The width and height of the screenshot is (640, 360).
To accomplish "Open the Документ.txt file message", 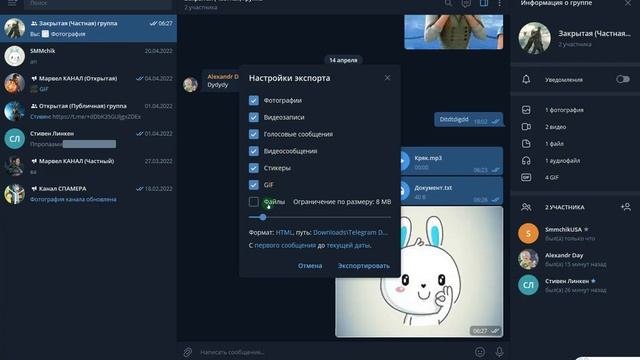I will 452,191.
